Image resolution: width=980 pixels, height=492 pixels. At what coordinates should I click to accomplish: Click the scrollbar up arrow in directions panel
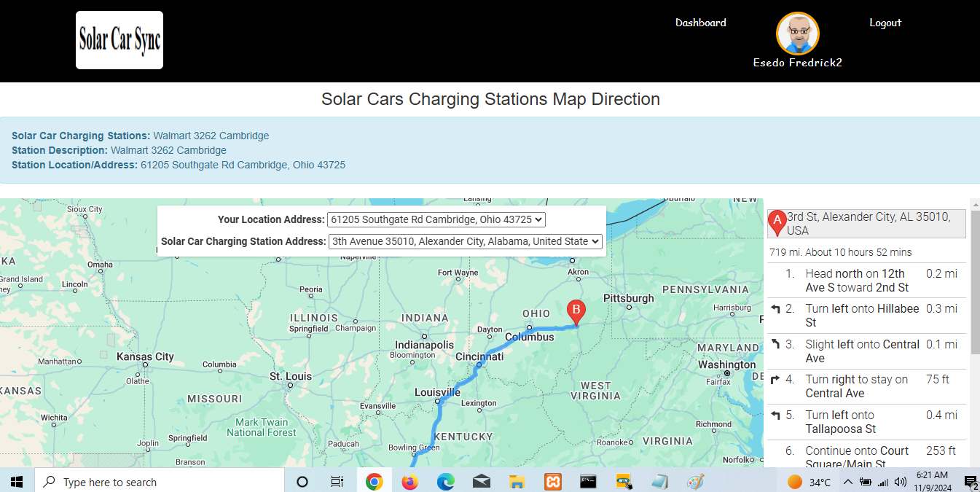click(x=974, y=204)
